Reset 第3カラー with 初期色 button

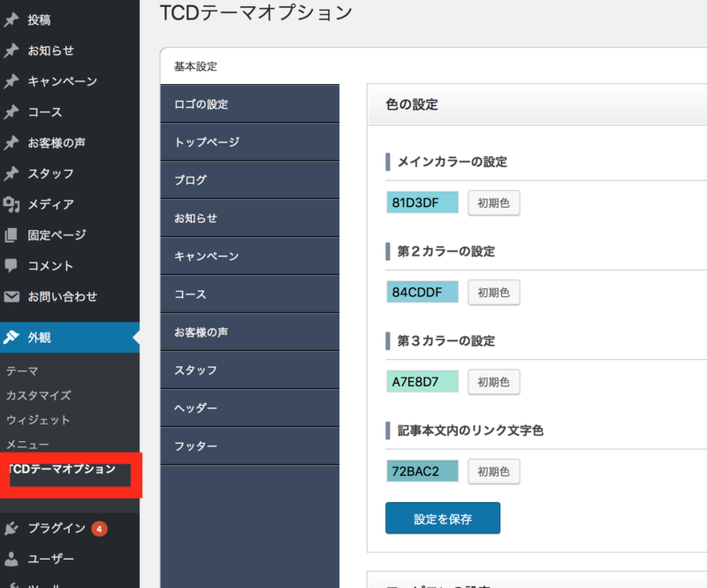(x=494, y=382)
